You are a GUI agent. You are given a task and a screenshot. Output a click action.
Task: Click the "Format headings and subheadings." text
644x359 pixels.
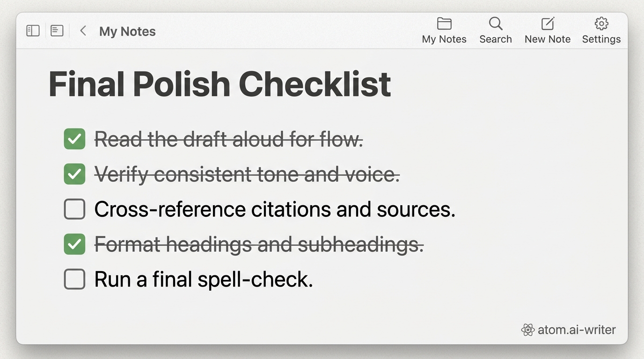pyautogui.click(x=259, y=244)
